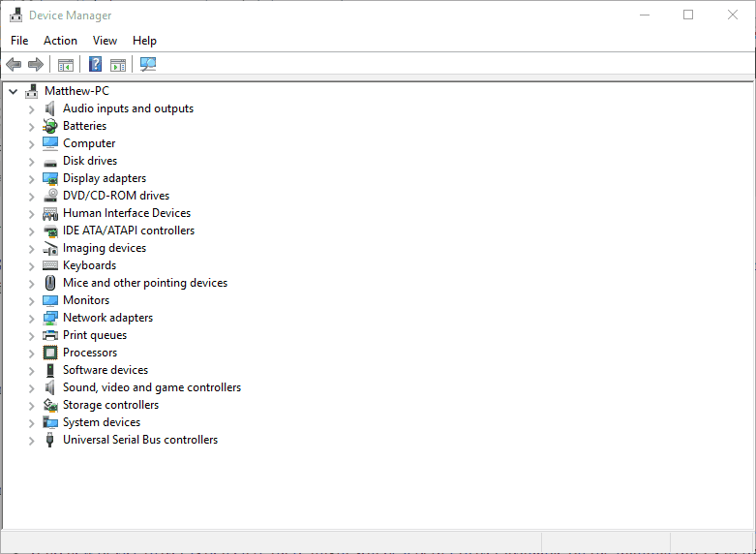
Task: Expand the System devices chevron
Action: [x=31, y=423]
